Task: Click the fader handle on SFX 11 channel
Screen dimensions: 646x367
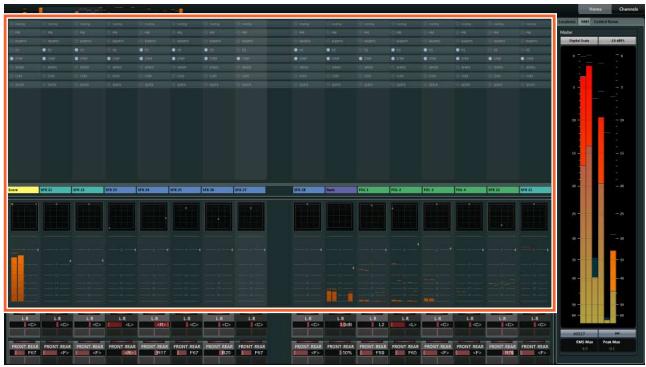Action: pyautogui.click(x=70, y=261)
